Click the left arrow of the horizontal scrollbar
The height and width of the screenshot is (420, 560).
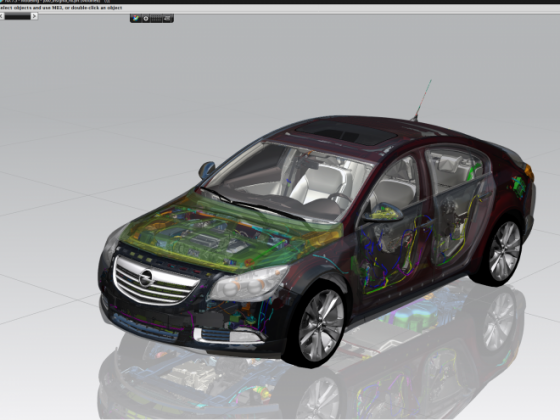(1, 16)
